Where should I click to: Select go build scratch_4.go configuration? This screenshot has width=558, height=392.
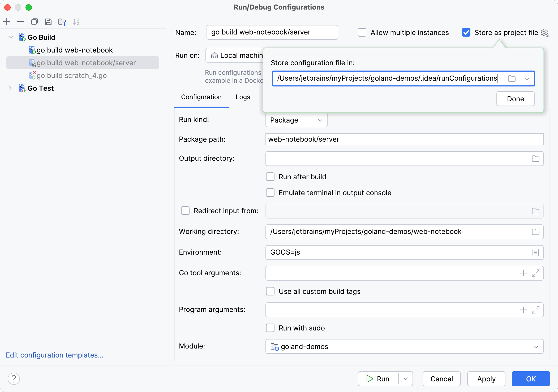click(x=72, y=76)
